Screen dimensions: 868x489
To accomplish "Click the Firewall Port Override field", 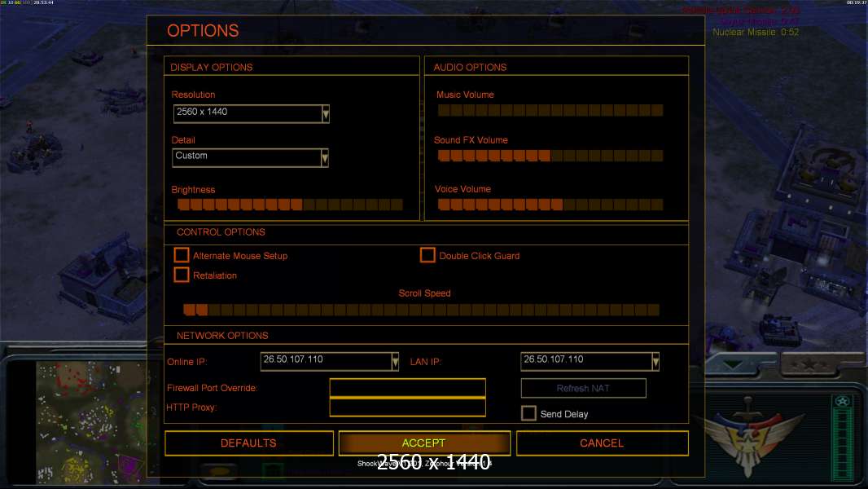I will [407, 388].
